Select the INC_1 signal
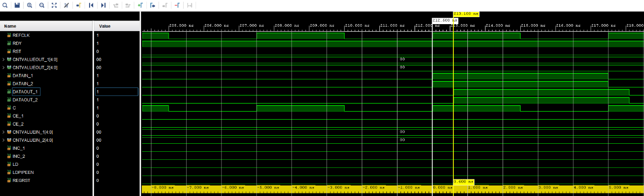 coord(19,148)
